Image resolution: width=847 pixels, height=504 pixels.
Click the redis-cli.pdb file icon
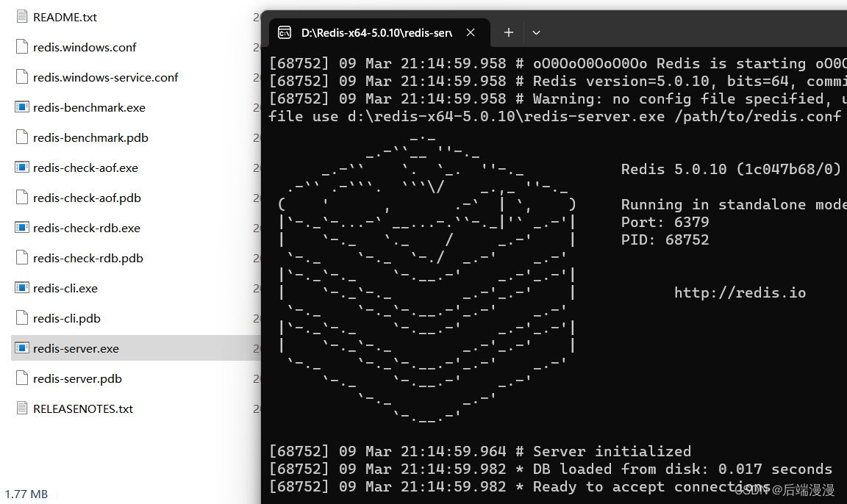coord(21,318)
